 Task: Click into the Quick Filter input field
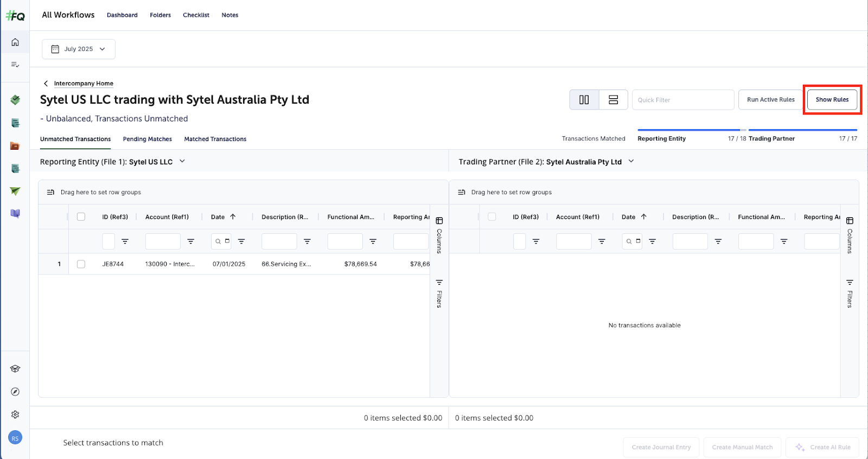click(x=682, y=100)
